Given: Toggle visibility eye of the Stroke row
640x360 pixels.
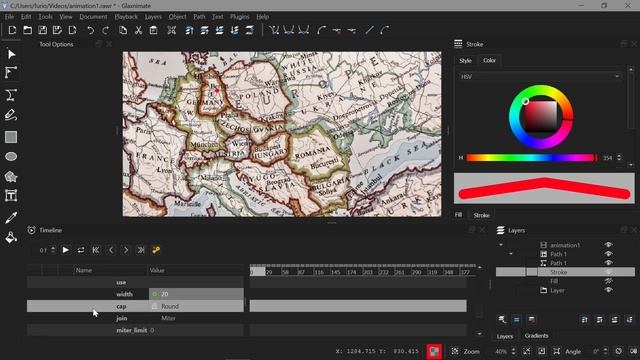Looking at the screenshot, I should click(608, 272).
